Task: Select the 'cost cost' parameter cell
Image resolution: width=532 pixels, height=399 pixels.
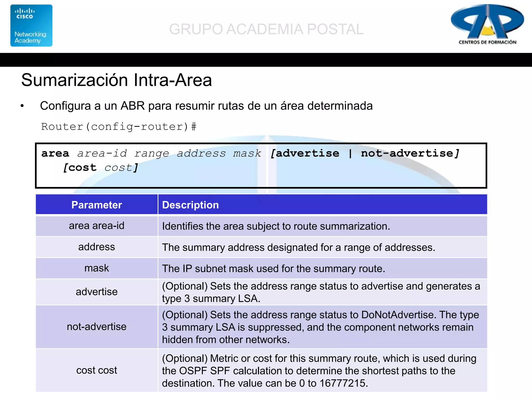Action: [x=97, y=370]
